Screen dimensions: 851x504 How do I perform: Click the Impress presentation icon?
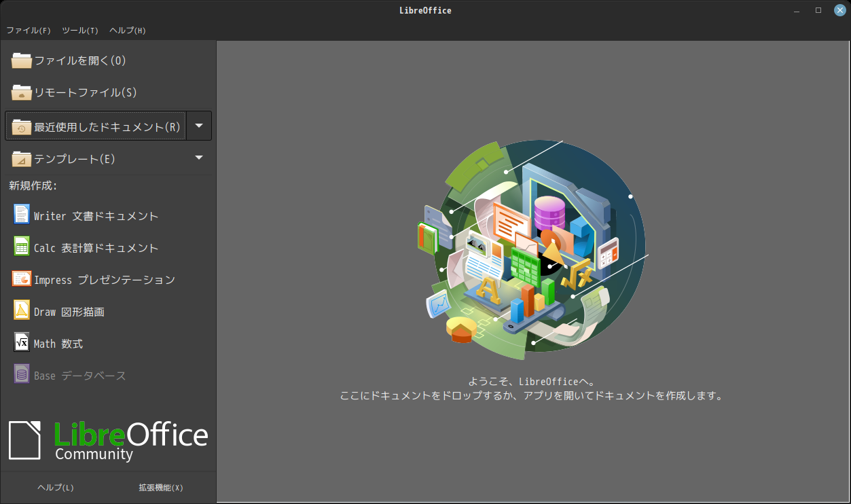22,278
